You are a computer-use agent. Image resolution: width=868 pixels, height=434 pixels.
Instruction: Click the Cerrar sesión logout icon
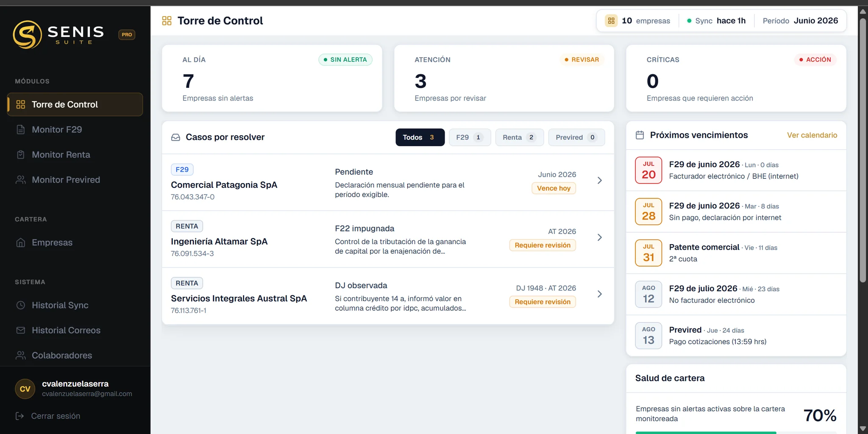[x=19, y=416]
